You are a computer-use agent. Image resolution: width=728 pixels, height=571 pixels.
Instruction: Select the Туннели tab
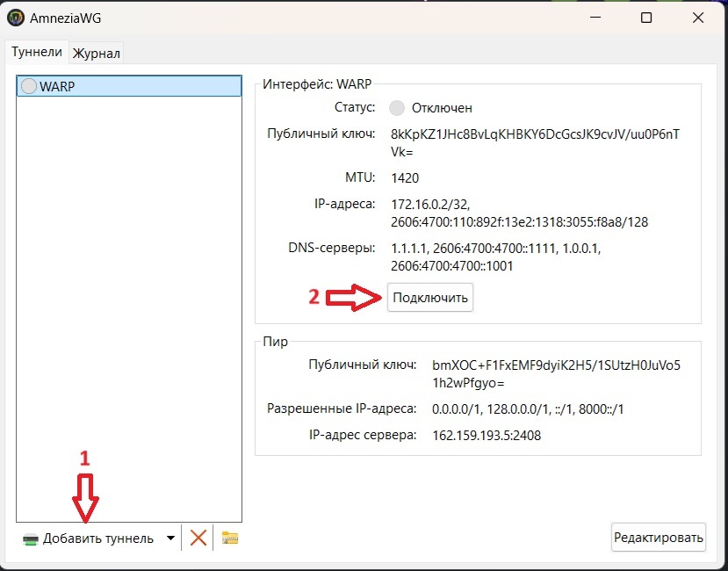[37, 52]
